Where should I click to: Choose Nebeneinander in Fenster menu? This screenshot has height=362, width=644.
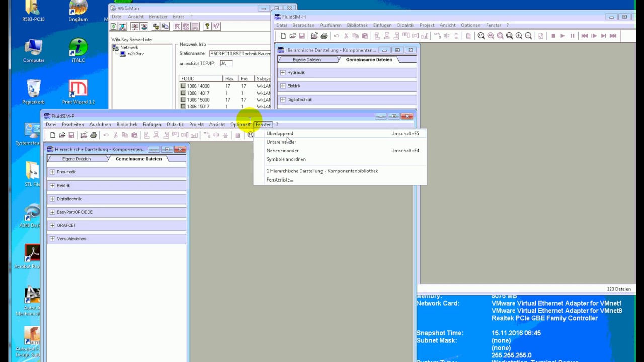pos(340,151)
